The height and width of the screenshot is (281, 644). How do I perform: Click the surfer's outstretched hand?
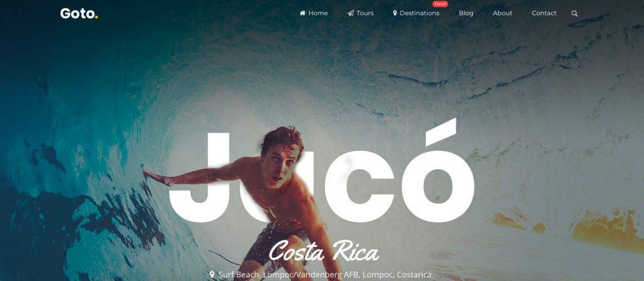157,177
